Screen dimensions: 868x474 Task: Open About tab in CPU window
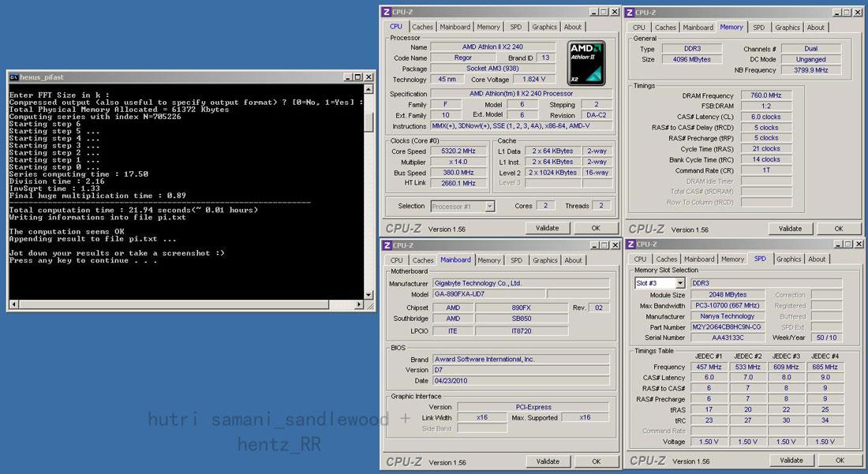click(x=573, y=27)
